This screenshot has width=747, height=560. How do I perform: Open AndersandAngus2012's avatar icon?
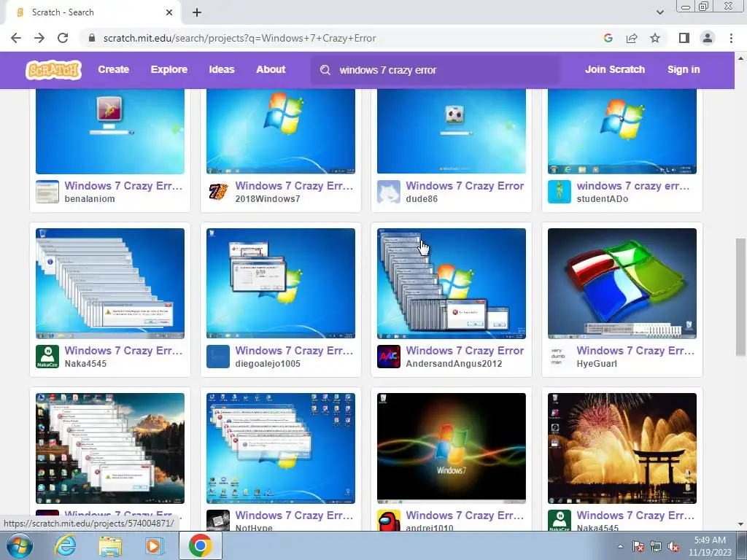point(389,357)
